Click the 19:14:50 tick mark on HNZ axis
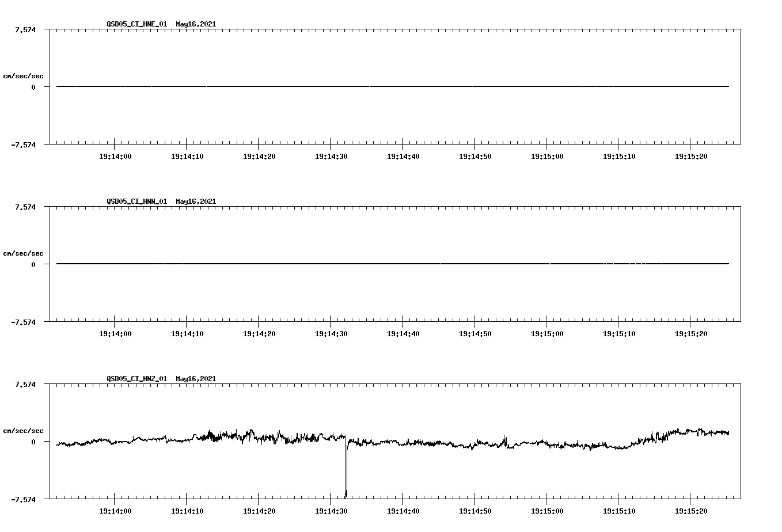The height and width of the screenshot is (532, 782). pos(475,500)
